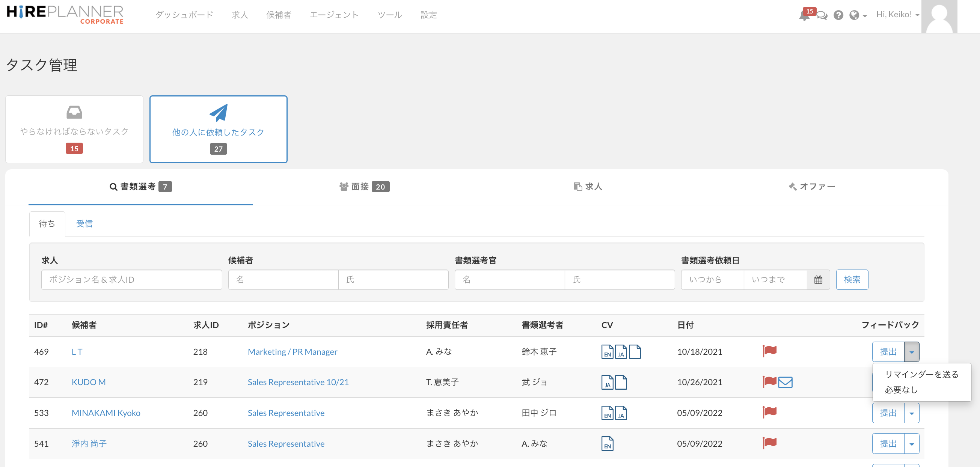The height and width of the screenshot is (467, 980).
Task: Click red flag in MINAKAMI Kyoko row
Action: click(x=769, y=412)
